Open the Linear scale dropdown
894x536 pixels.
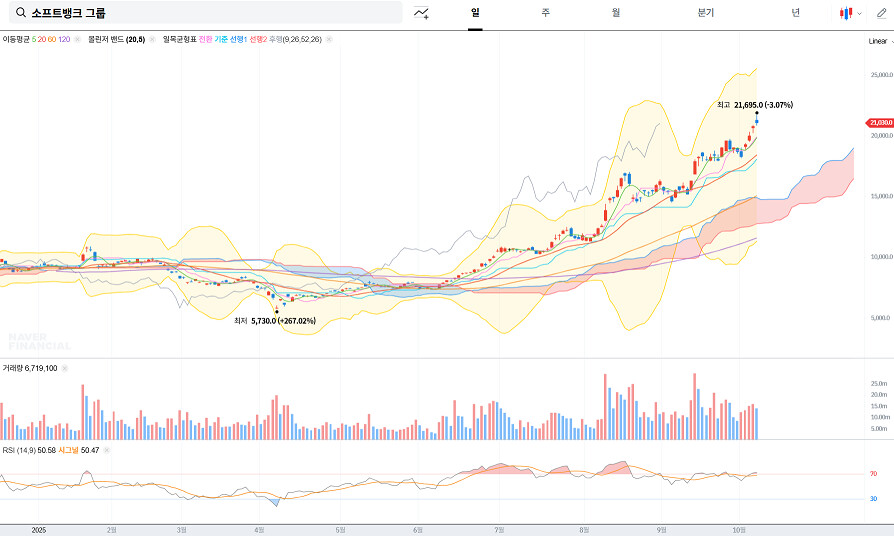click(x=879, y=41)
